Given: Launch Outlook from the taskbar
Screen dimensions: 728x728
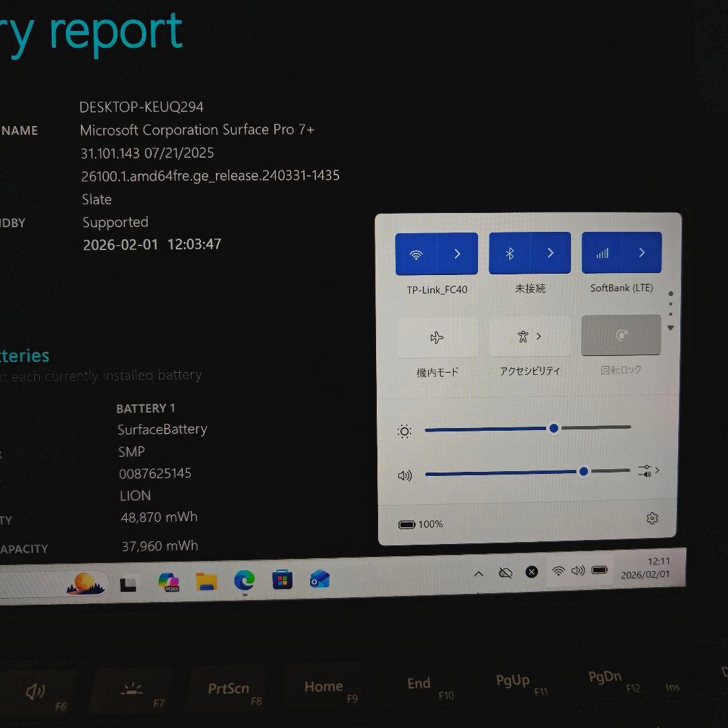Looking at the screenshot, I should (319, 580).
